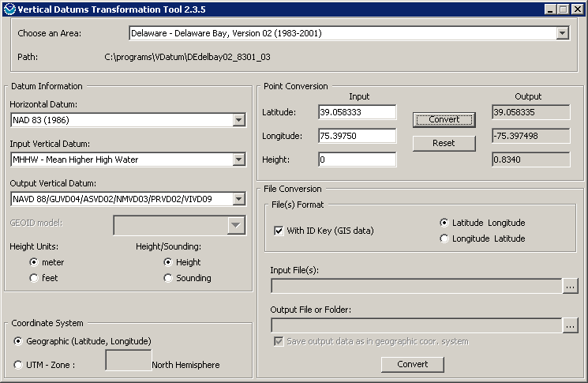Select Longitude Latitude file format
The width and height of the screenshot is (588, 383).
pos(444,238)
